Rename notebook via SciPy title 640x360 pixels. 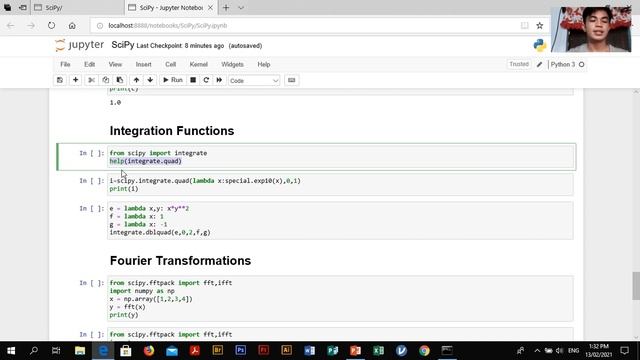pos(123,45)
